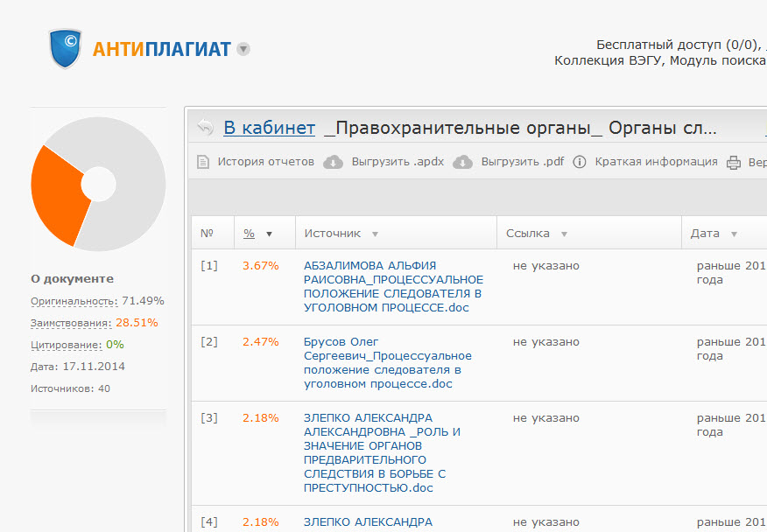Open filter arrow next to Источник column

pyautogui.click(x=376, y=234)
